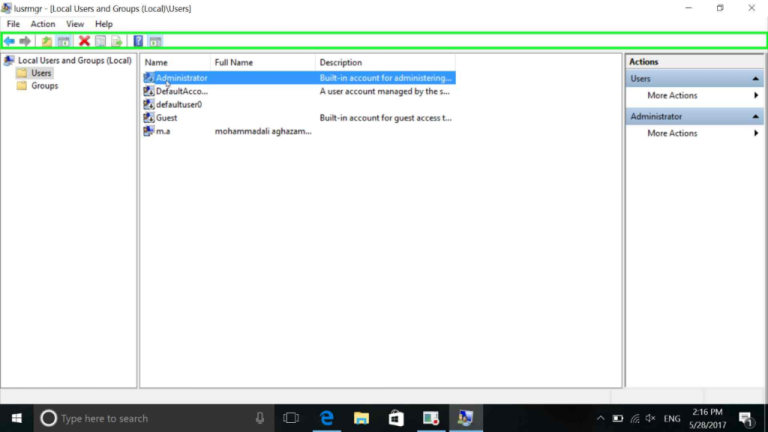Select the Administrator user row

299,78
